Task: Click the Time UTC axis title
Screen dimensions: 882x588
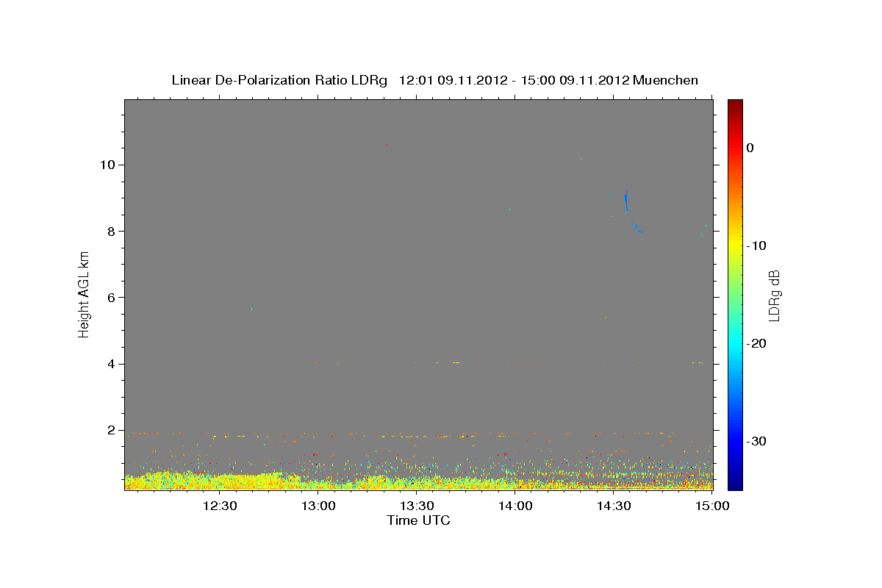Action: click(418, 520)
